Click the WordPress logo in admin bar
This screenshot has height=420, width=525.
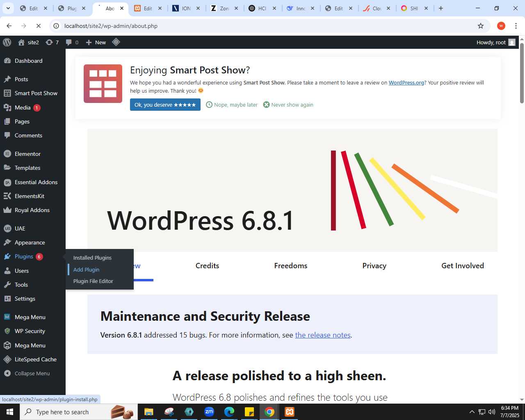tap(7, 42)
